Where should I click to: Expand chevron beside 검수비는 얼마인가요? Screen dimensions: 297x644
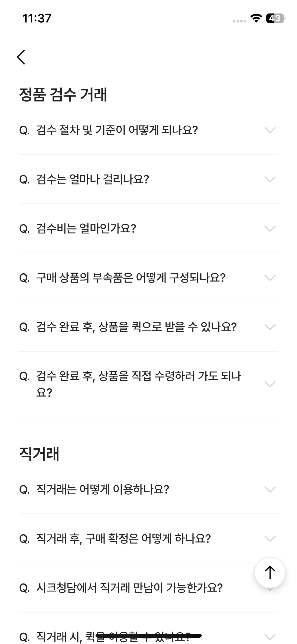click(x=270, y=228)
